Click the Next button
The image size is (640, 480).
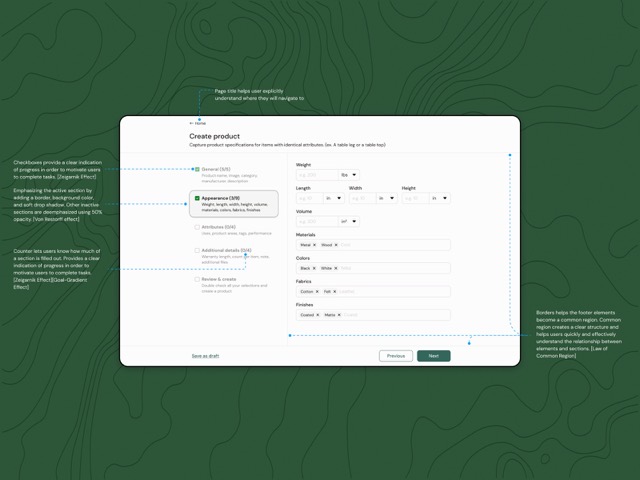[433, 356]
